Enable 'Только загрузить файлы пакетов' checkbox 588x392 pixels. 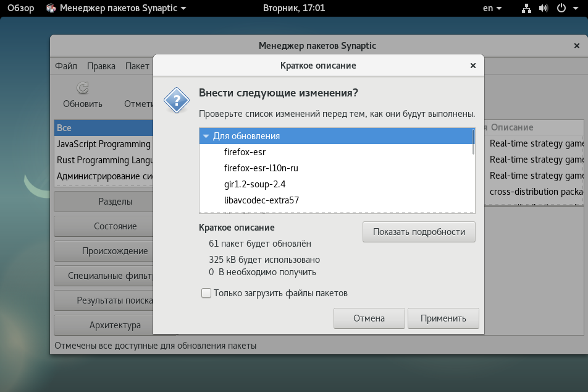coord(206,293)
